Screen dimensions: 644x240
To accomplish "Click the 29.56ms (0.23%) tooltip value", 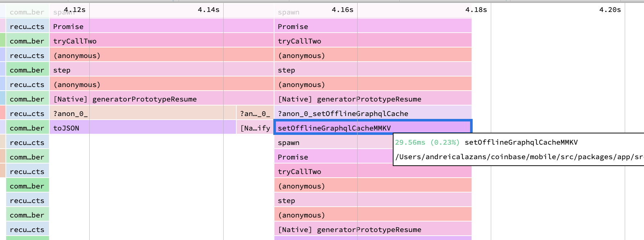I will coord(427,142).
